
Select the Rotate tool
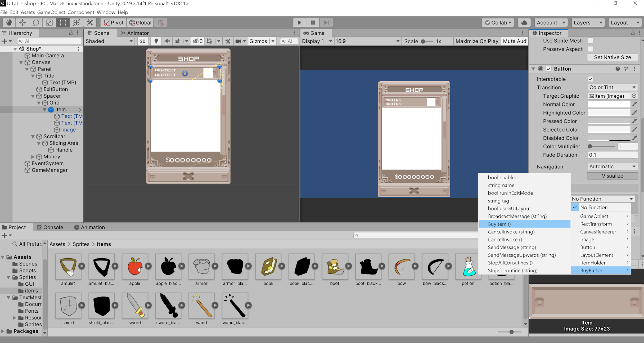coord(36,23)
